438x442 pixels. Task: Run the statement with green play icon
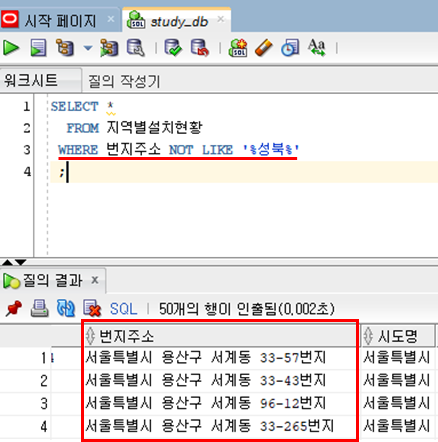point(11,48)
